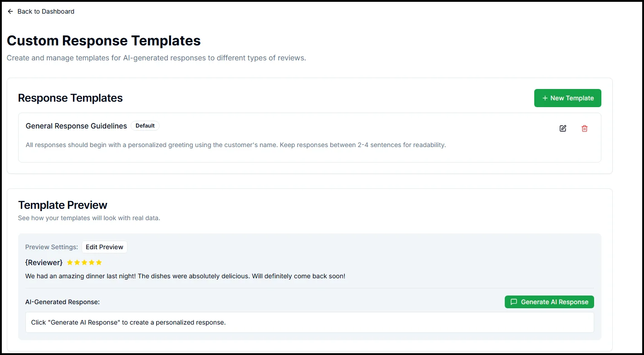Viewport: 644px width, 355px height.
Task: Generate an AI response for the review
Action: pyautogui.click(x=549, y=301)
